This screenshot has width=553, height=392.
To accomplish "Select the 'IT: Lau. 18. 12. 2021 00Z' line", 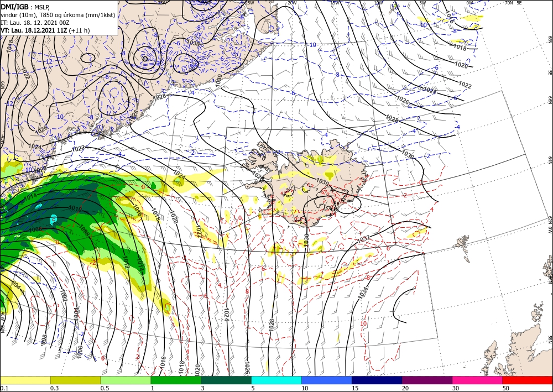I will click(35, 23).
